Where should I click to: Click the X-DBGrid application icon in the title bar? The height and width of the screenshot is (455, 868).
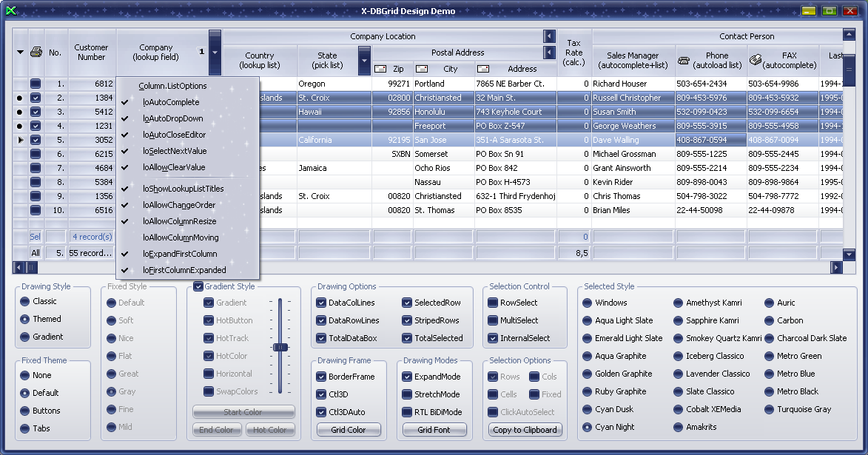pyautogui.click(x=11, y=11)
